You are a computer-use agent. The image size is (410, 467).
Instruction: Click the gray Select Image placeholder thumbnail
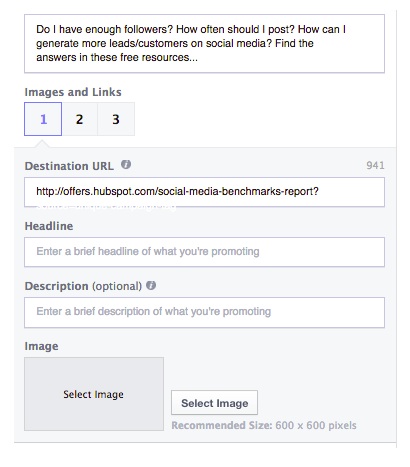click(x=94, y=394)
